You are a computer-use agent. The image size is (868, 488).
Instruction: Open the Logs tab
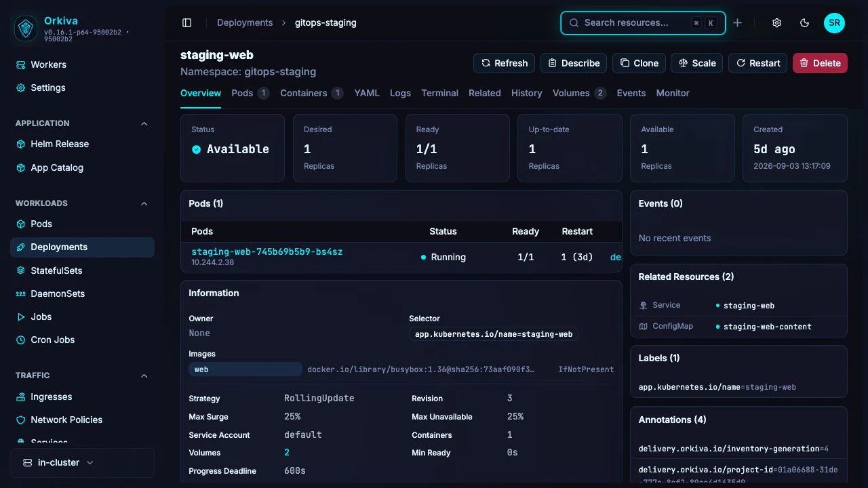[x=400, y=93]
